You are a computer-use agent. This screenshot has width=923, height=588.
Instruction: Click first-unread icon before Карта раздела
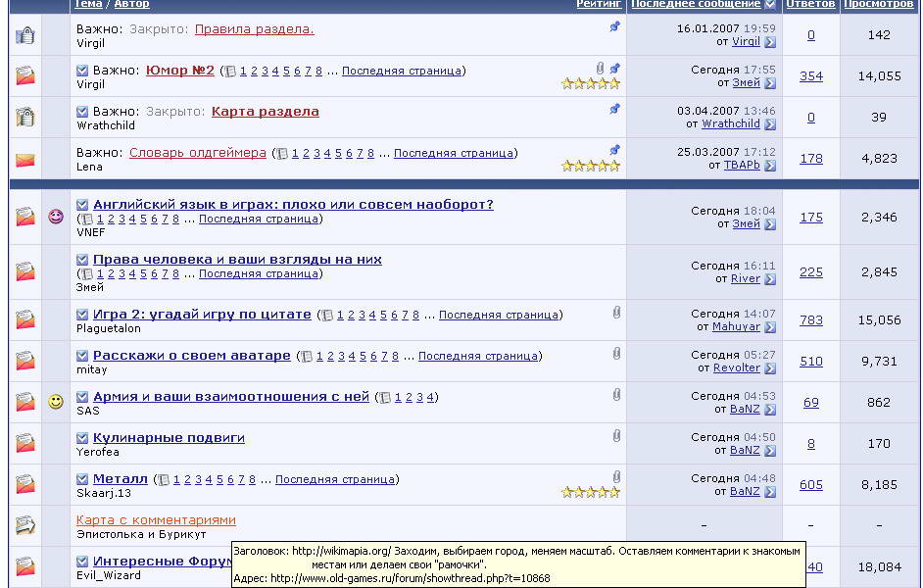[x=82, y=112]
